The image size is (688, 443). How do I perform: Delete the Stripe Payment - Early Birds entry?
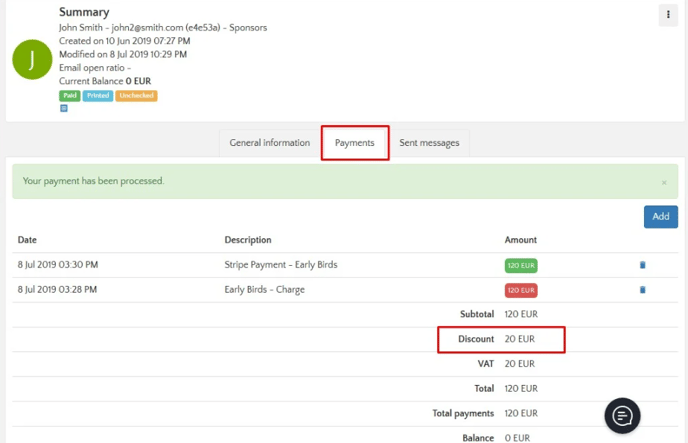(642, 265)
